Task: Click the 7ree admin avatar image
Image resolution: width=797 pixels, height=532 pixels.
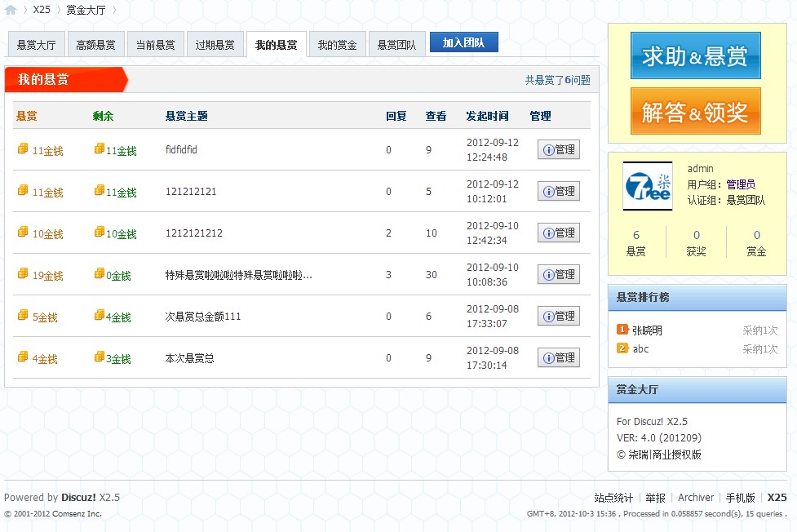Action: [648, 186]
